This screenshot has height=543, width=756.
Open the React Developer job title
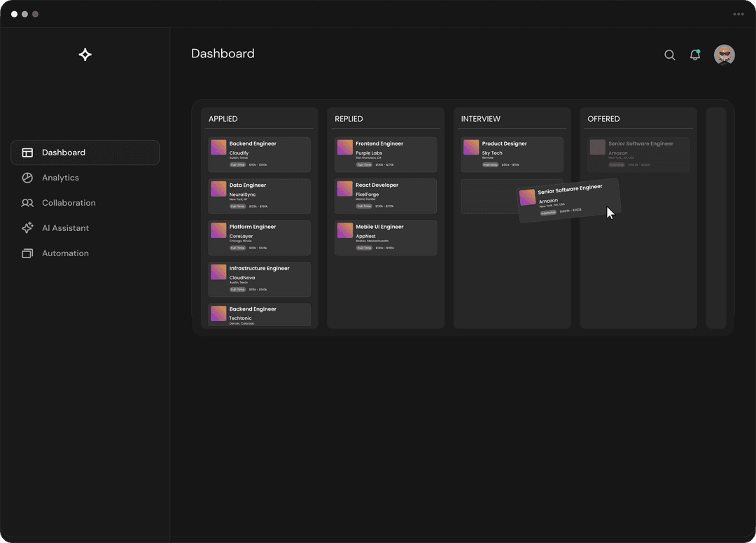(x=377, y=185)
